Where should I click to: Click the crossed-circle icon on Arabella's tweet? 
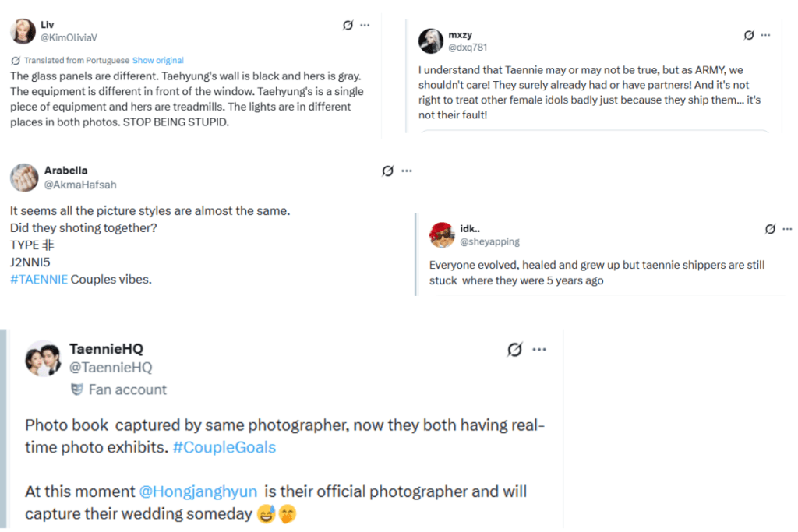(387, 171)
